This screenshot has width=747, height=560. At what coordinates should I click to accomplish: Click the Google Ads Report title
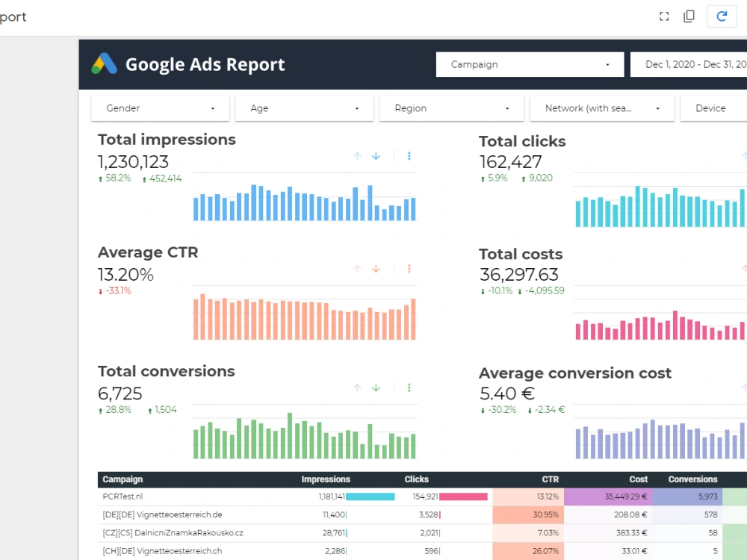tap(205, 64)
